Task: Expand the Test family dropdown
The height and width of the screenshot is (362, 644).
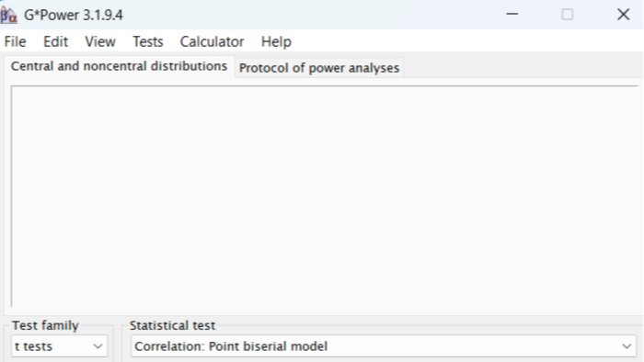Action: (59, 346)
